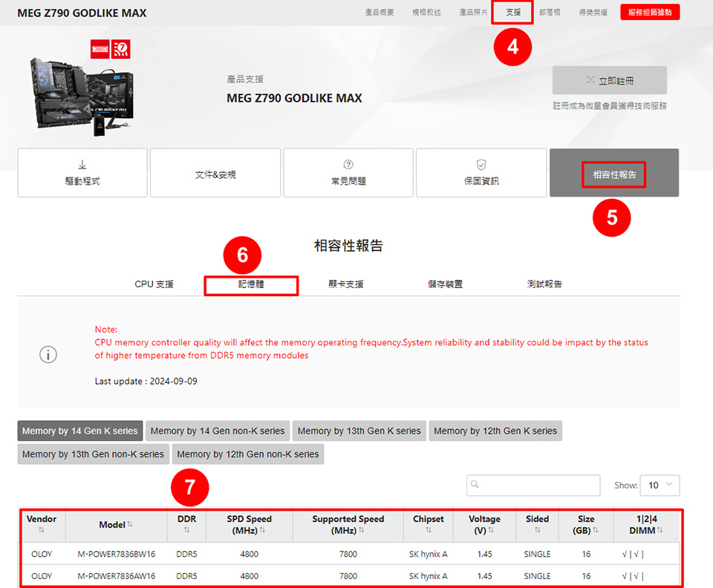This screenshot has height=588, width=713.
Task: Click the 1|2|4 DIMM sort arrows
Action: point(660,530)
